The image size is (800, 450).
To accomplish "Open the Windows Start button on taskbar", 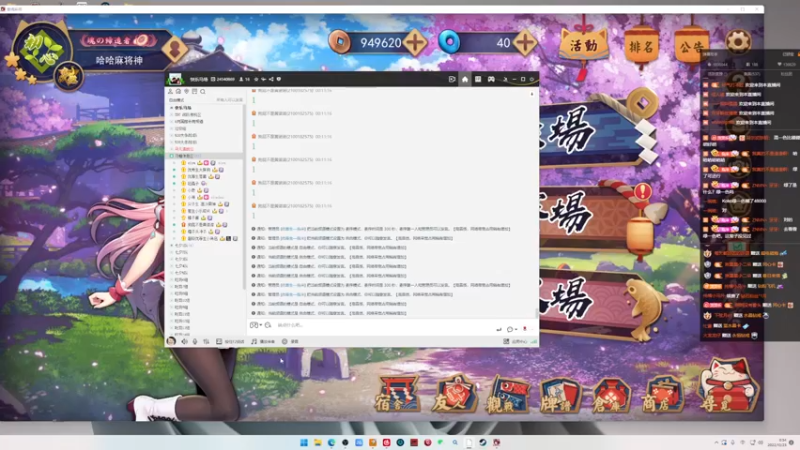I will [x=304, y=442].
